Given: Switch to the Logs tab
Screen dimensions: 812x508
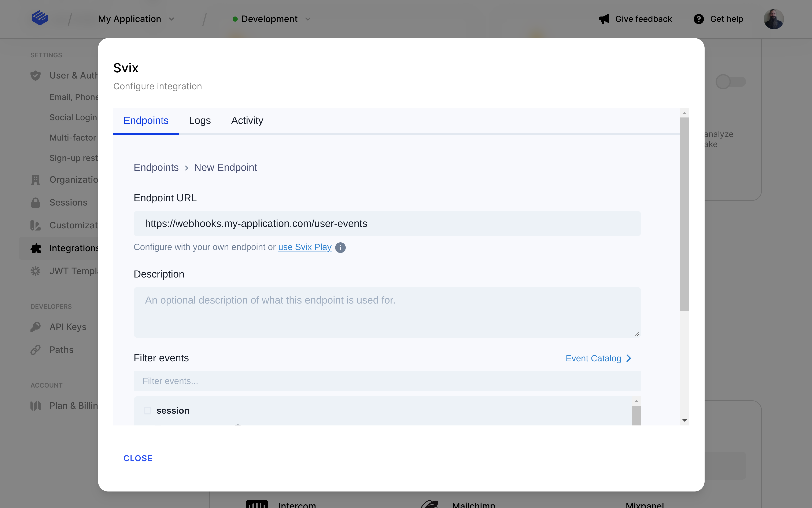Looking at the screenshot, I should point(200,121).
